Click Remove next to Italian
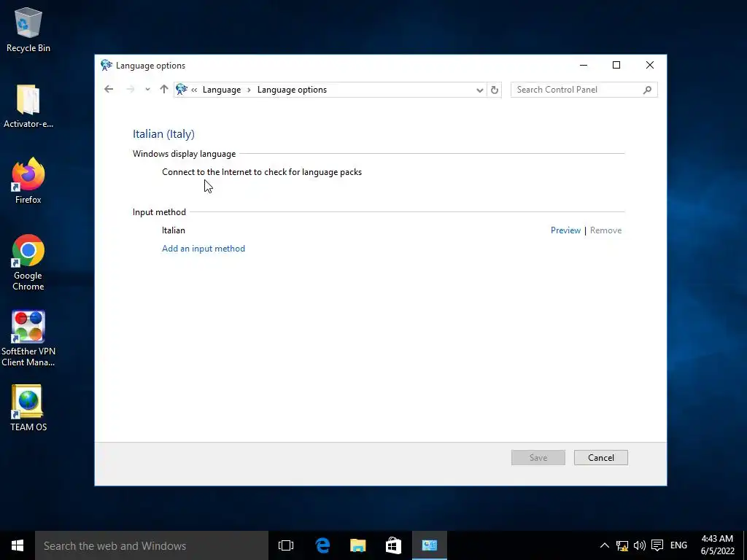Image resolution: width=747 pixels, height=560 pixels. pos(605,230)
